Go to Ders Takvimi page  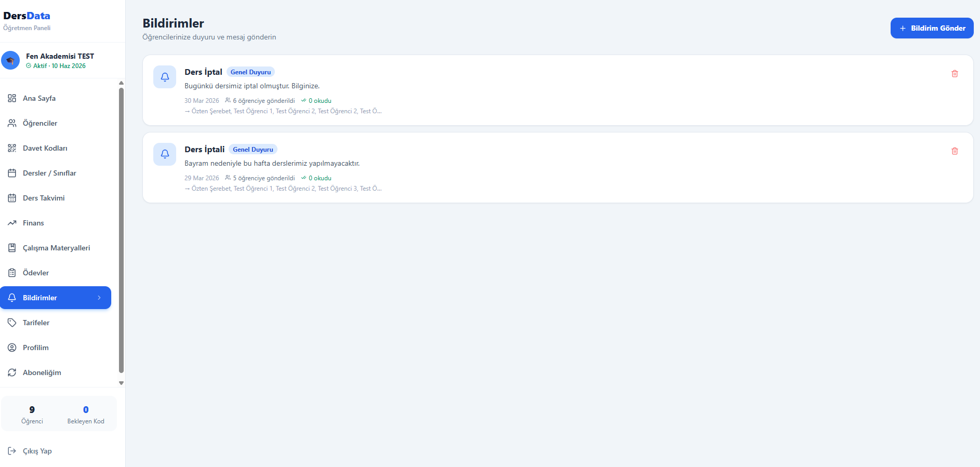pyautogui.click(x=44, y=198)
